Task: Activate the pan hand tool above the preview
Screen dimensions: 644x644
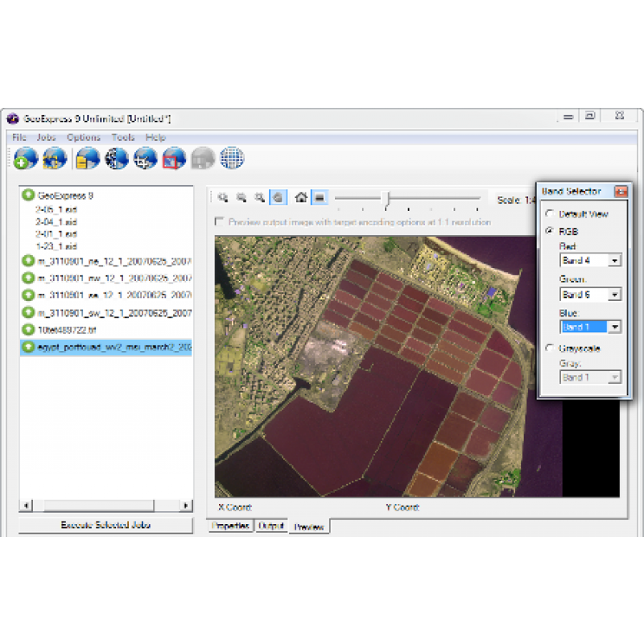Action: tap(278, 198)
